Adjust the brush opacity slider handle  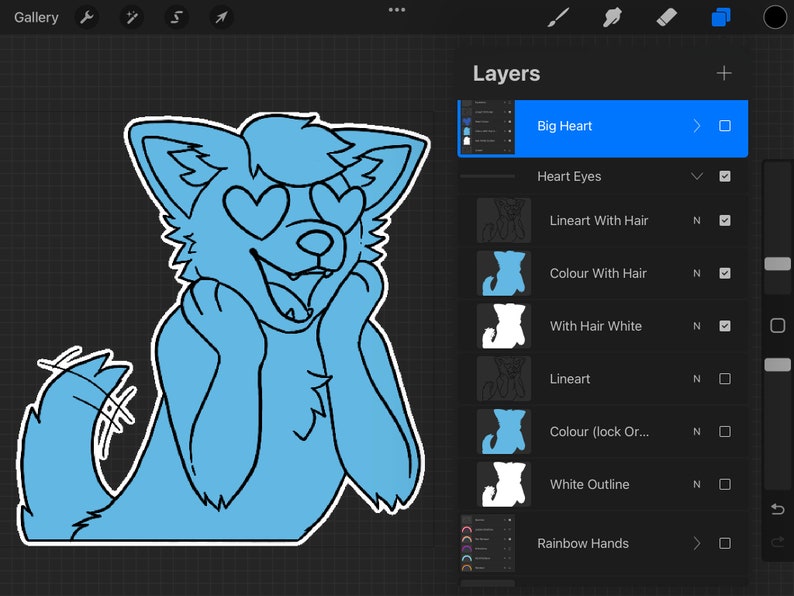click(777, 365)
